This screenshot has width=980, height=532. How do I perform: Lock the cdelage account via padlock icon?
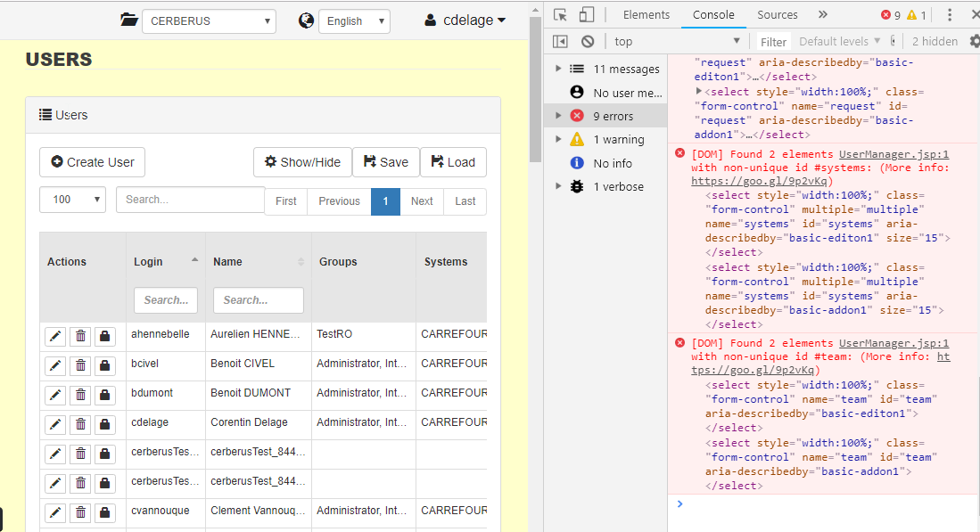(x=105, y=423)
